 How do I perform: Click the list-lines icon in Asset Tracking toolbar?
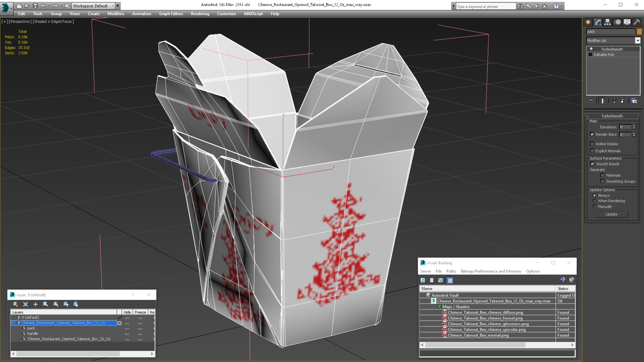pos(432,280)
